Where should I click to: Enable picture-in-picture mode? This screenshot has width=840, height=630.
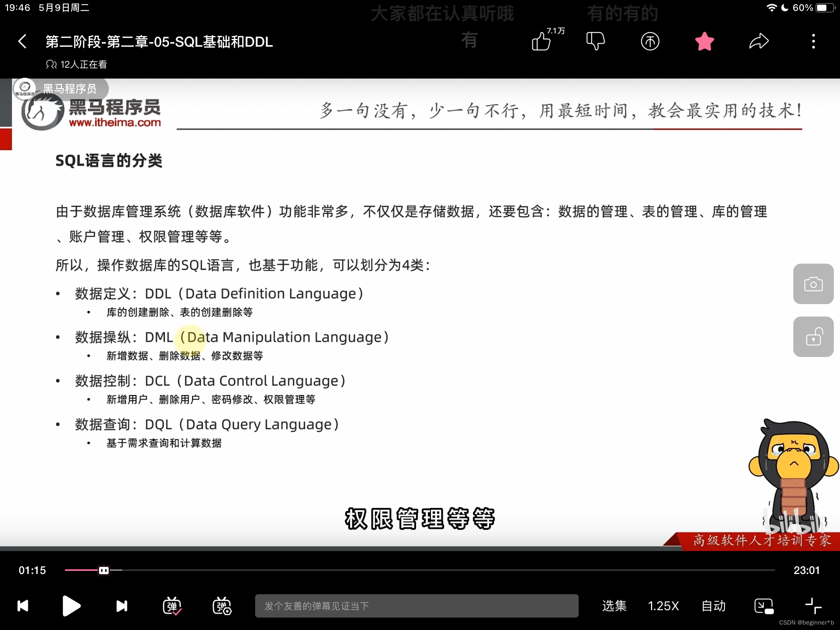(764, 606)
